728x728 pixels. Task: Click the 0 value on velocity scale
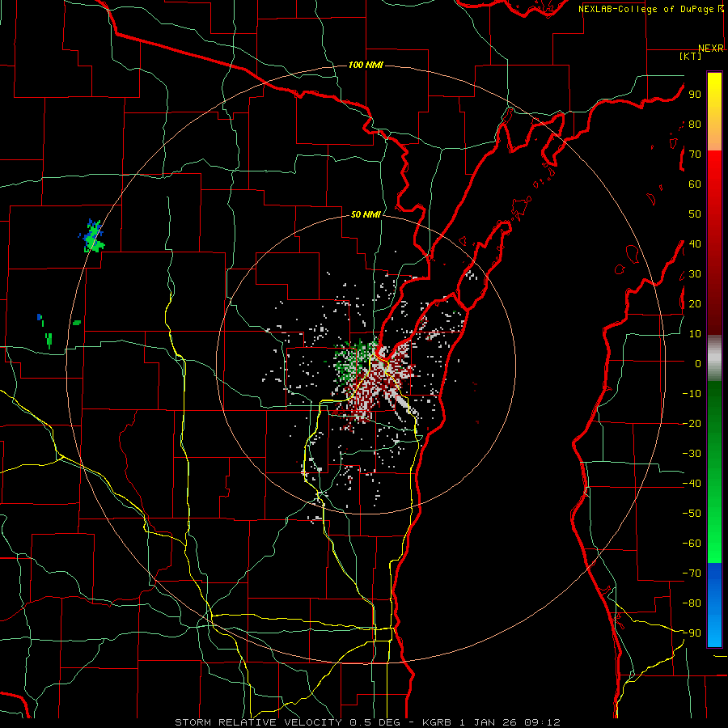tap(698, 364)
